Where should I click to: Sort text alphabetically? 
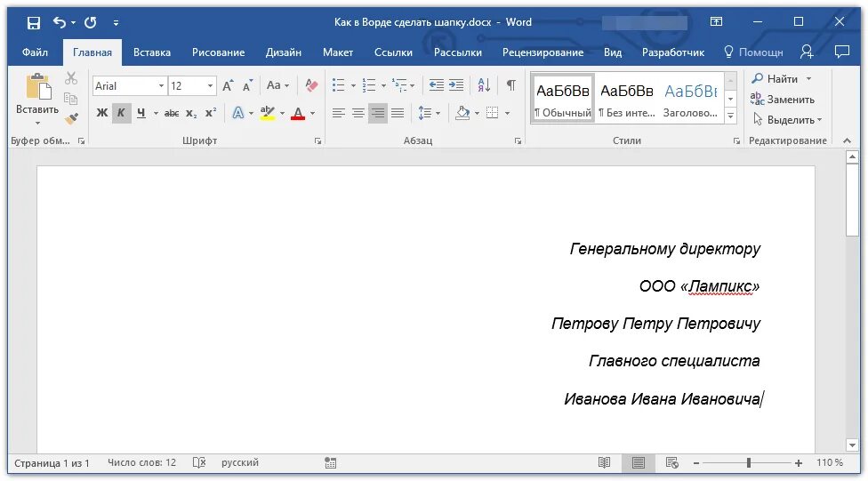(x=484, y=85)
